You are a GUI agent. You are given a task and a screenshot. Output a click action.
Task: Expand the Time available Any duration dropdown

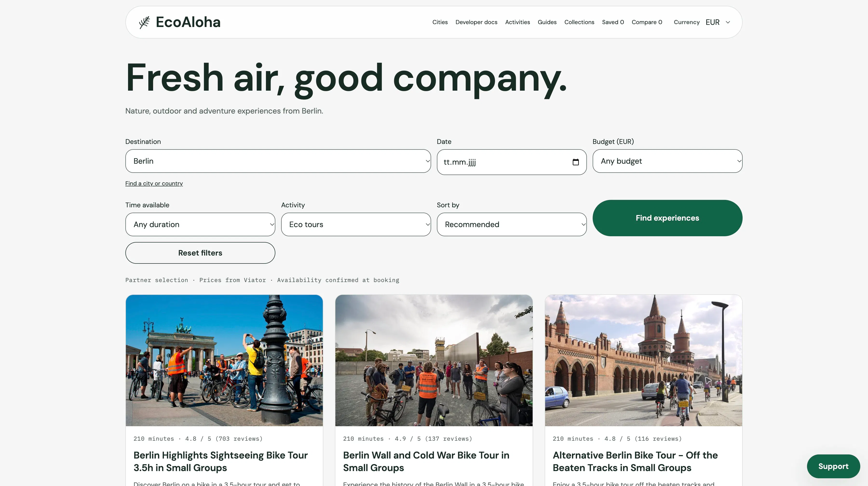pyautogui.click(x=200, y=224)
